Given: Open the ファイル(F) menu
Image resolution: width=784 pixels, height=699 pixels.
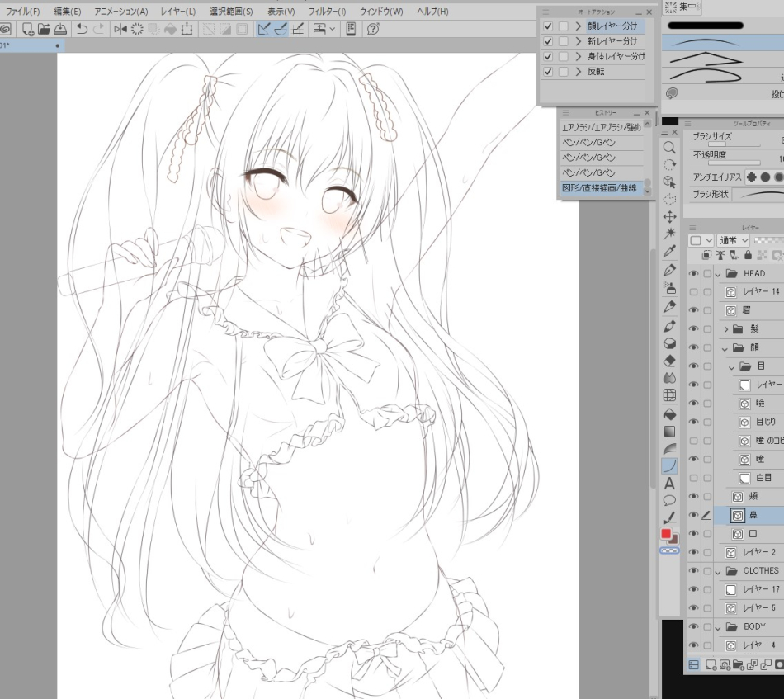Looking at the screenshot, I should tap(23, 11).
